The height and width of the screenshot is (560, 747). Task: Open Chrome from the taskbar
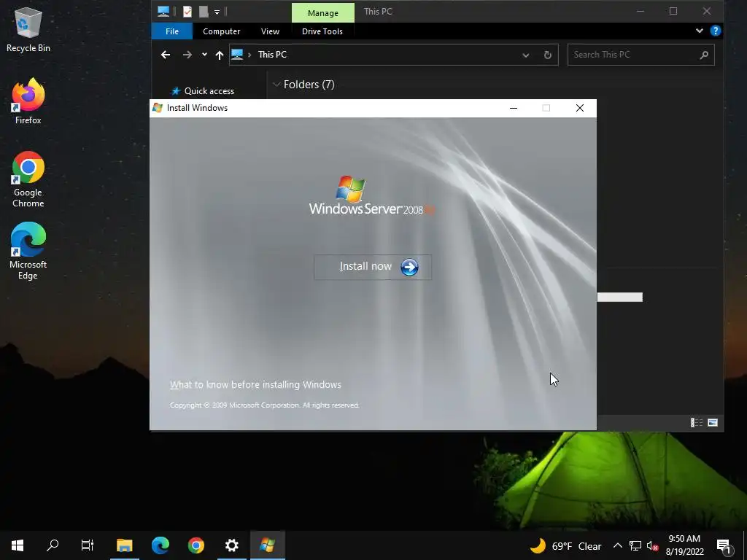(x=196, y=545)
